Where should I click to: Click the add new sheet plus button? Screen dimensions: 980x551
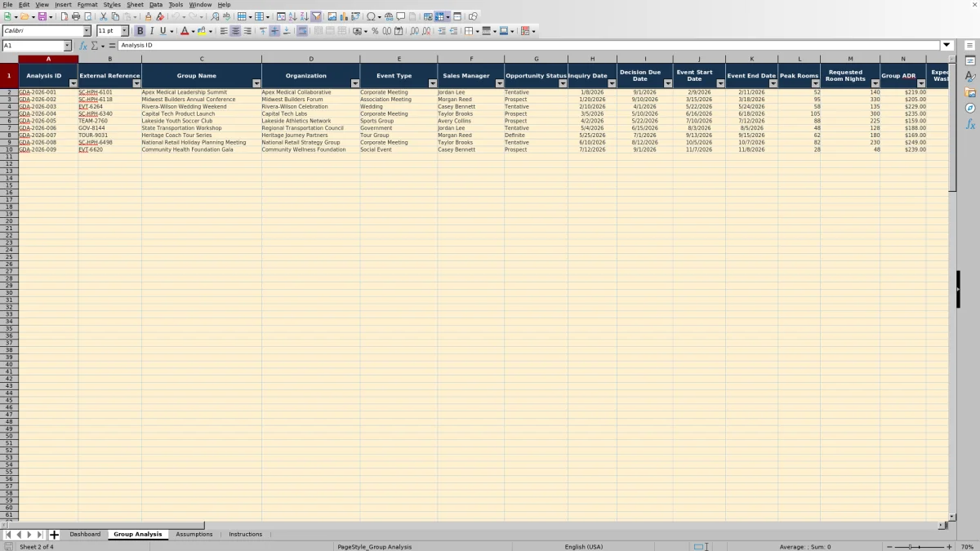(x=54, y=535)
